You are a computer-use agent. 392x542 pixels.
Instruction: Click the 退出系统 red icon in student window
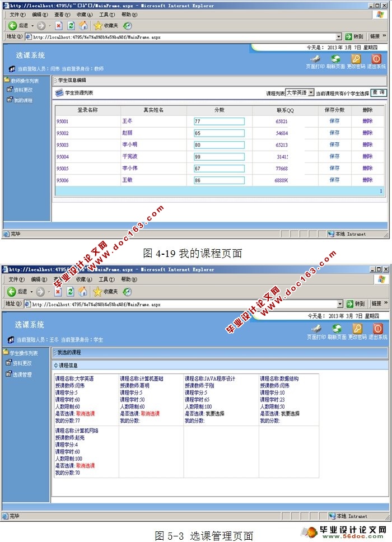point(377,329)
